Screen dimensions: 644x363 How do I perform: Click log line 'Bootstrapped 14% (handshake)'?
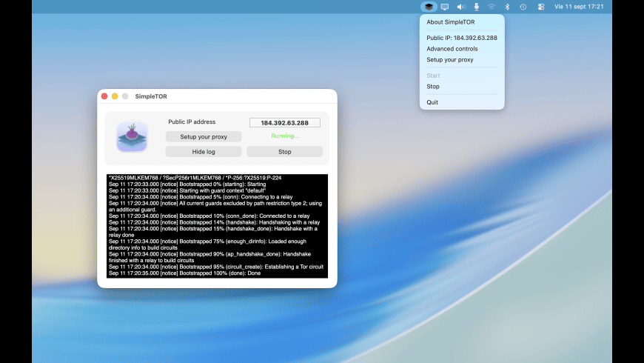click(214, 222)
